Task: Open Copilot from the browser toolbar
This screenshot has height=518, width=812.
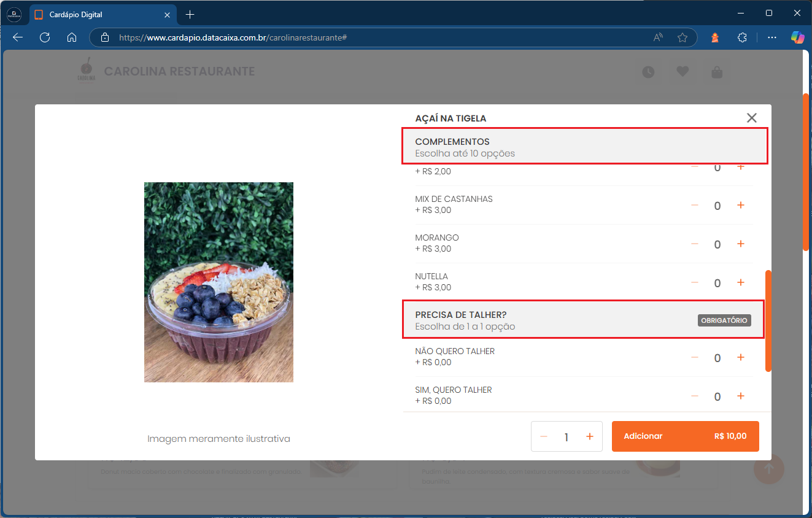Action: click(x=797, y=37)
